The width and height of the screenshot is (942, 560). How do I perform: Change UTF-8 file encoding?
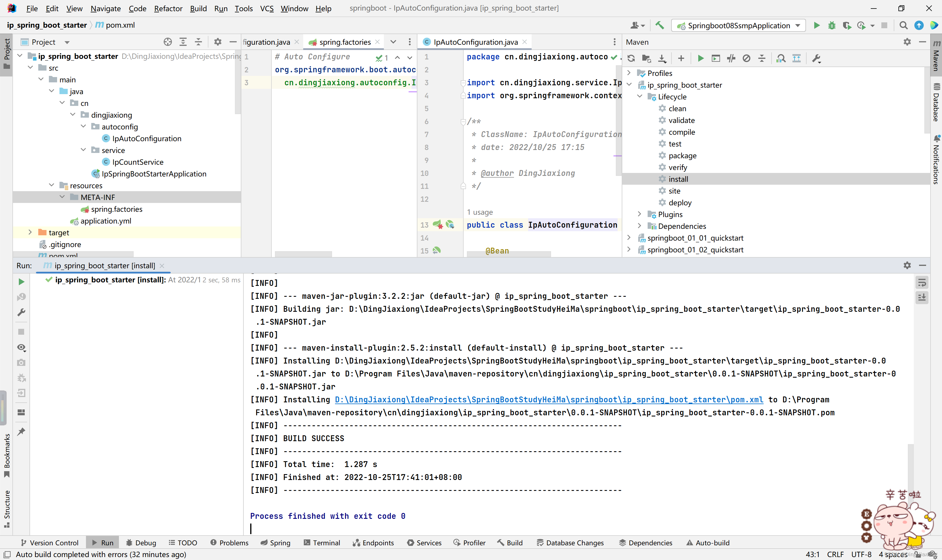[861, 554]
